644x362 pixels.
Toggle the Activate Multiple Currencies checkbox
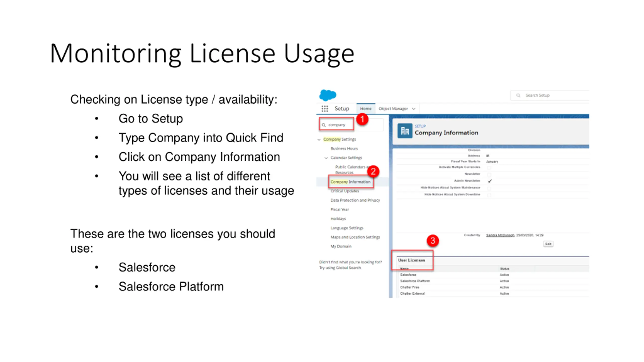click(x=489, y=167)
